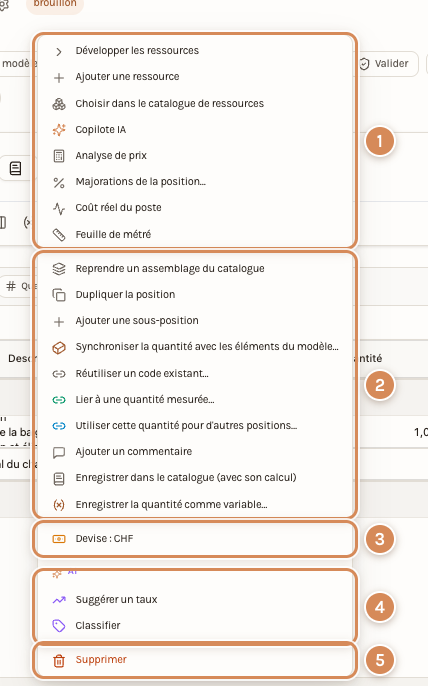Click the duplicate copy icon
This screenshot has width=428, height=686.
tap(59, 295)
